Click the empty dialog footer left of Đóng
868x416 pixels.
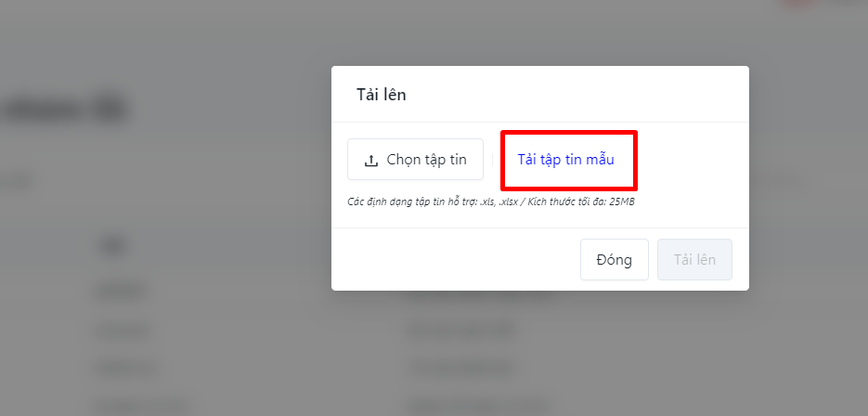[x=454, y=259]
